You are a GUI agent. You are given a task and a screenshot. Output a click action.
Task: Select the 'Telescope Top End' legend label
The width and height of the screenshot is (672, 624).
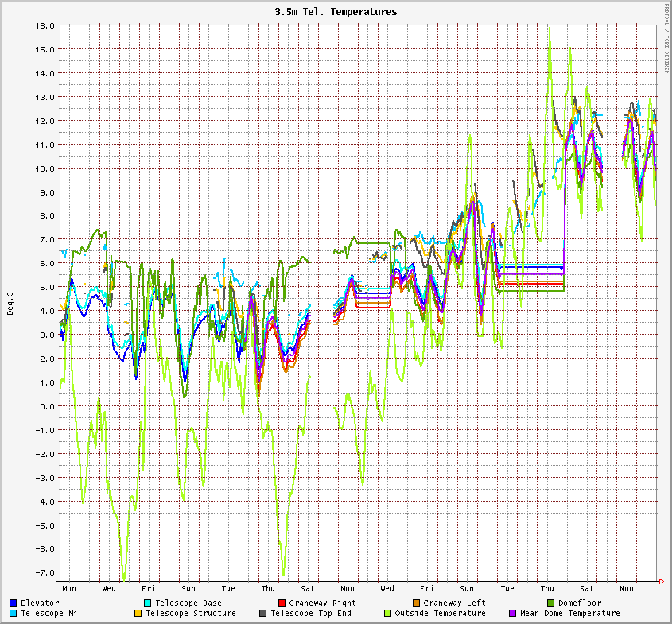310,614
